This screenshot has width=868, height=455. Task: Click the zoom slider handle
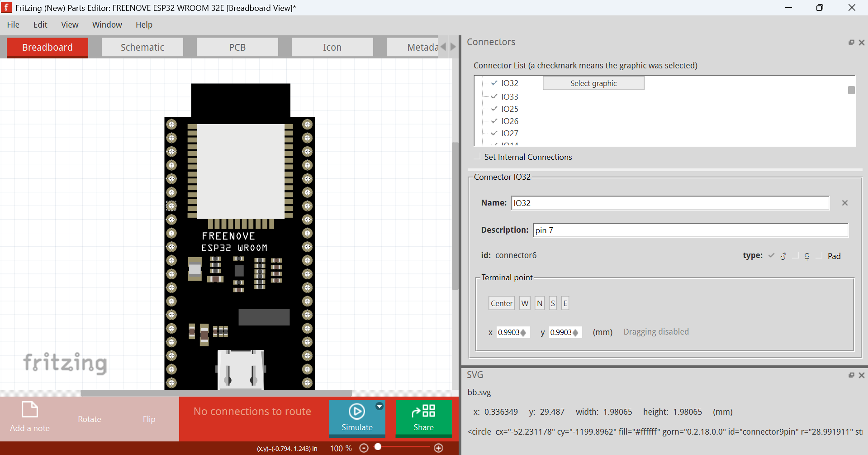click(x=378, y=447)
